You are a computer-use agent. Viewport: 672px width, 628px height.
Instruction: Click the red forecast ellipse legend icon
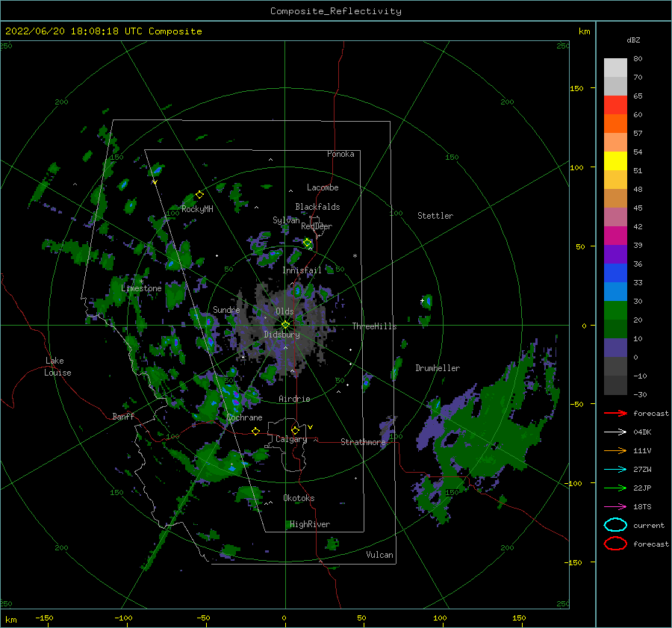615,544
